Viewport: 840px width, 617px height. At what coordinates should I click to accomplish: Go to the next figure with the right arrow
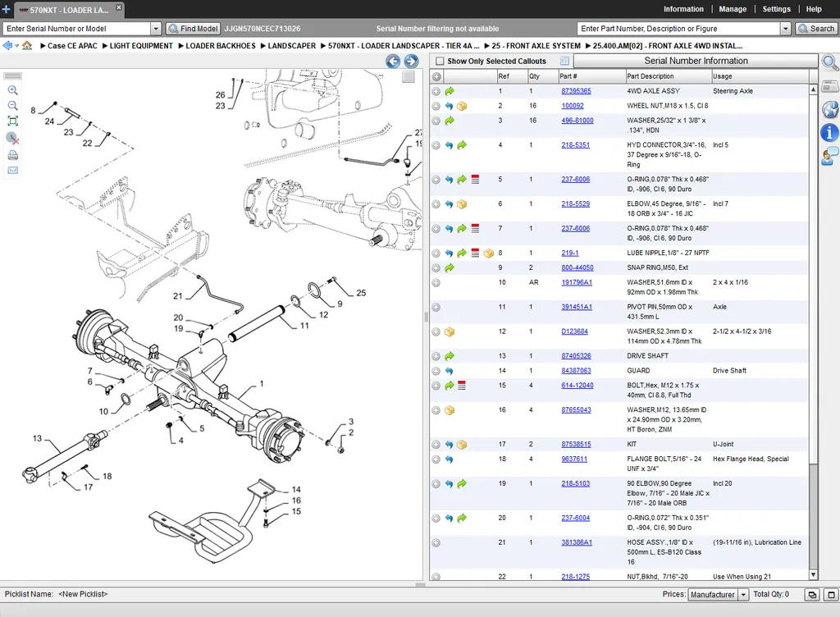click(x=412, y=61)
